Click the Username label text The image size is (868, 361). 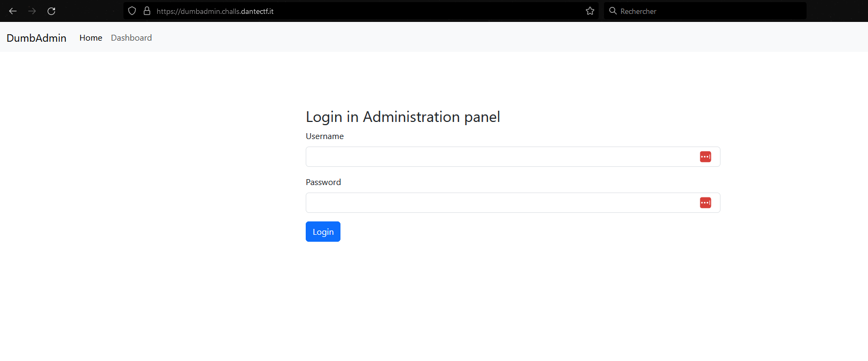click(x=324, y=136)
